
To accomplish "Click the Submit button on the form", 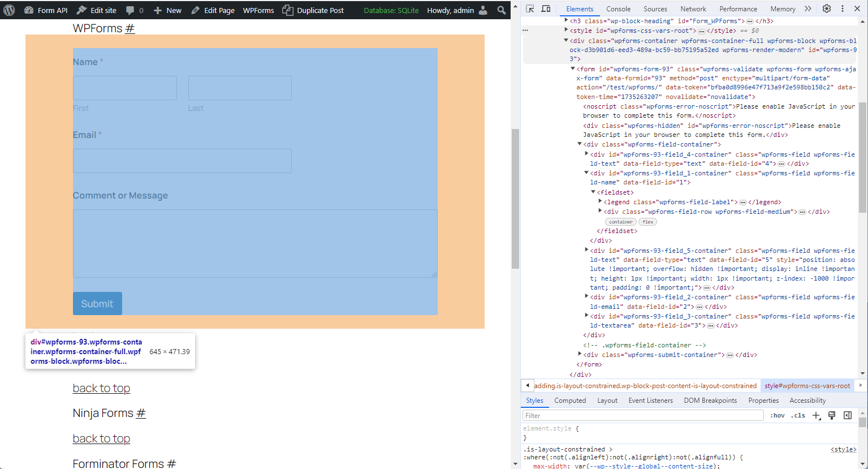I will (97, 304).
